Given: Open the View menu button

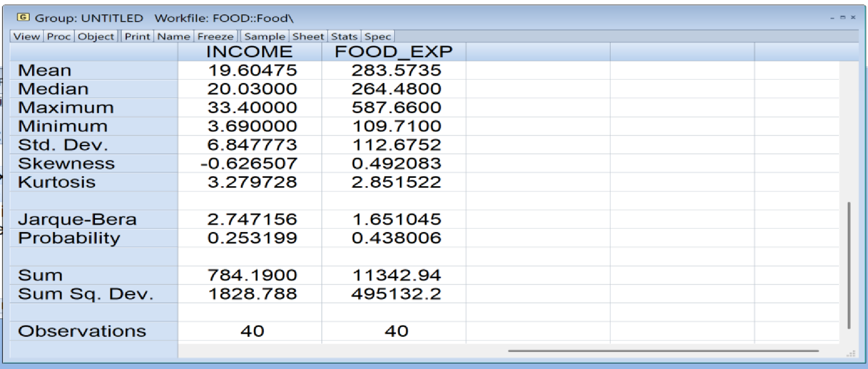Looking at the screenshot, I should pyautogui.click(x=27, y=36).
